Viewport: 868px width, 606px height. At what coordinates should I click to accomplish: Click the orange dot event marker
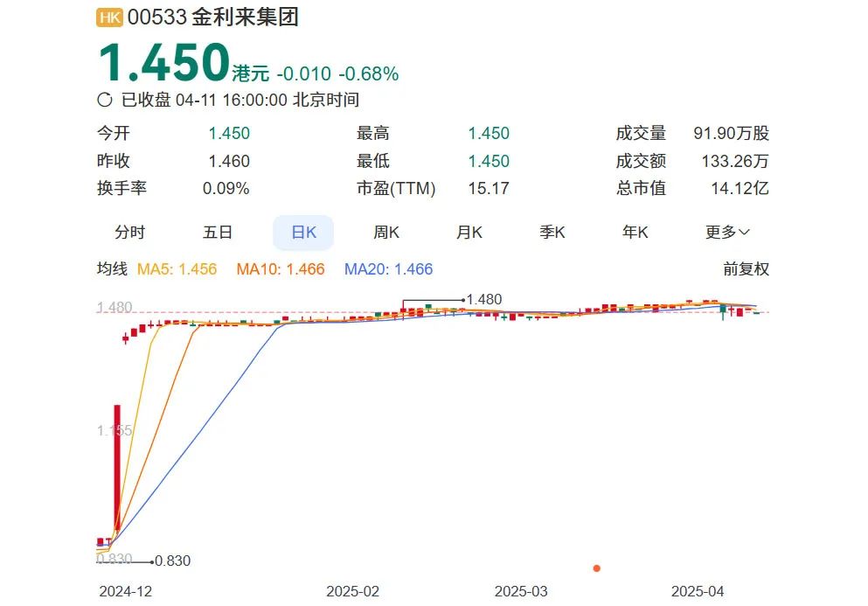point(597,568)
